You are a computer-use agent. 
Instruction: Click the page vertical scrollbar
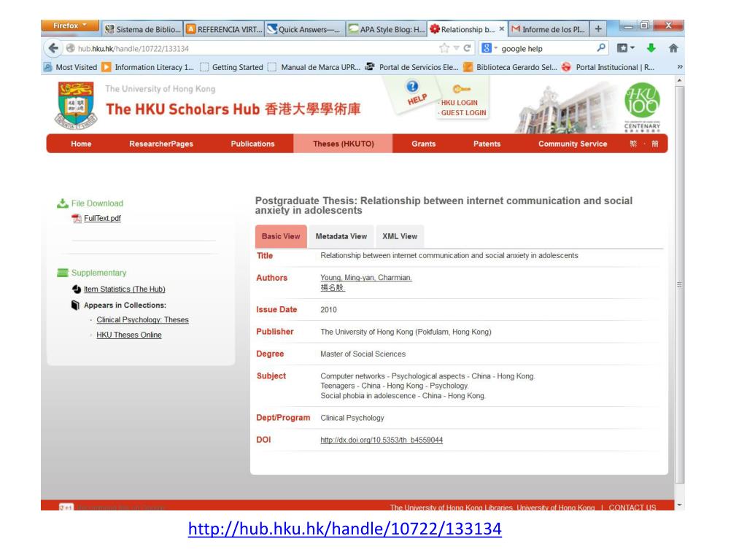[x=679, y=285]
